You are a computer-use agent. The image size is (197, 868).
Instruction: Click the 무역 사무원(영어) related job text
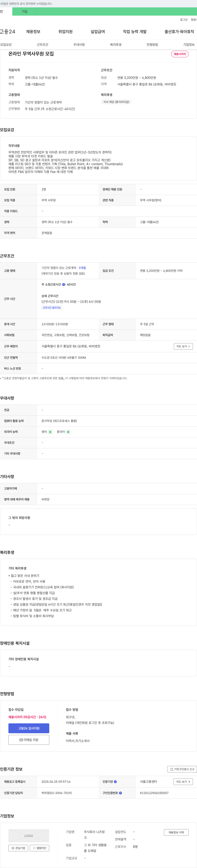[x=151, y=200]
